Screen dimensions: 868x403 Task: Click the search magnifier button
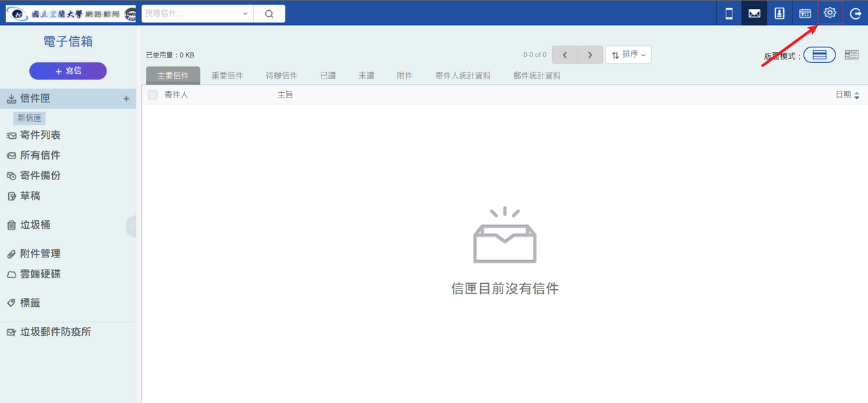coord(269,14)
